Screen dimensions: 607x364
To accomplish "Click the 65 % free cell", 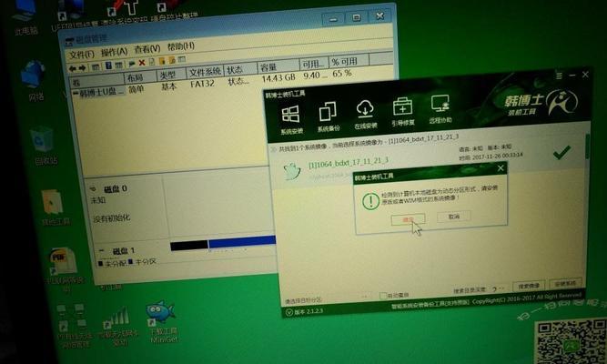I will coord(342,73).
